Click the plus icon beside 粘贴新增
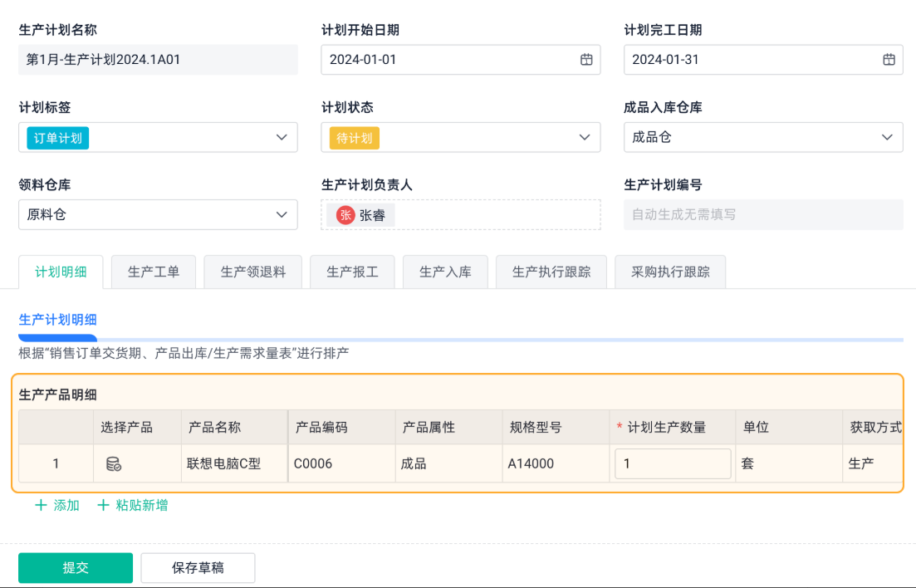Screen dimensions: 916x588 (x=104, y=505)
